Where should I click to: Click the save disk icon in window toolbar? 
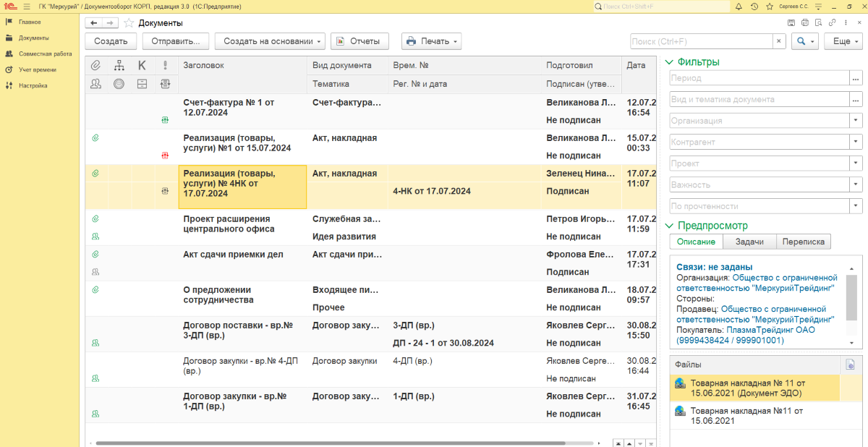[792, 23]
